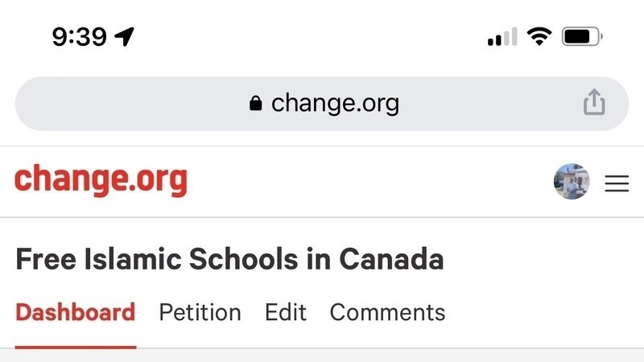Tap the battery indicator icon
This screenshot has height=362, width=644.
[582, 36]
